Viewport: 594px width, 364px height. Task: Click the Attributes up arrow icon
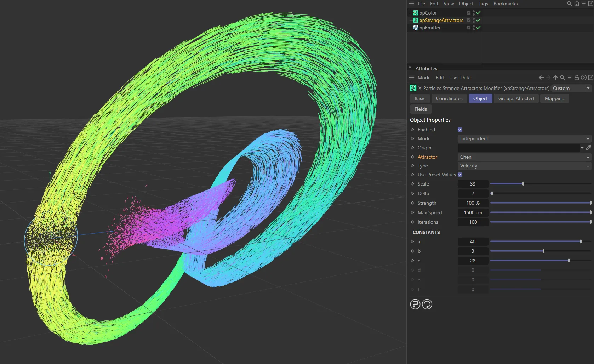[x=555, y=78]
